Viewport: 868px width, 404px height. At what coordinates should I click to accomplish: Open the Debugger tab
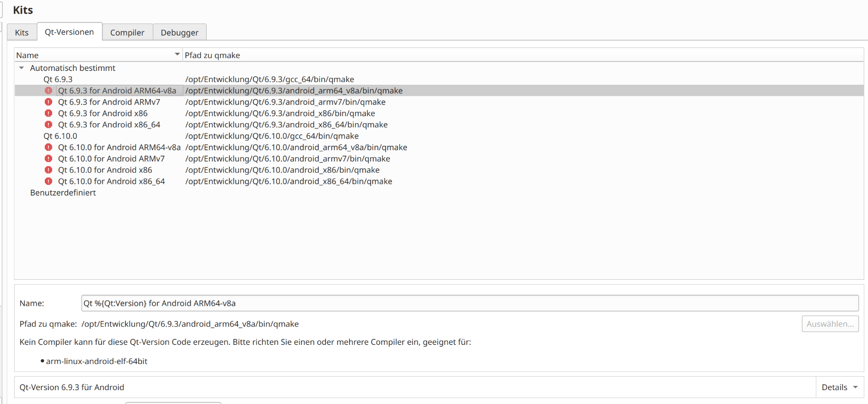click(x=179, y=33)
